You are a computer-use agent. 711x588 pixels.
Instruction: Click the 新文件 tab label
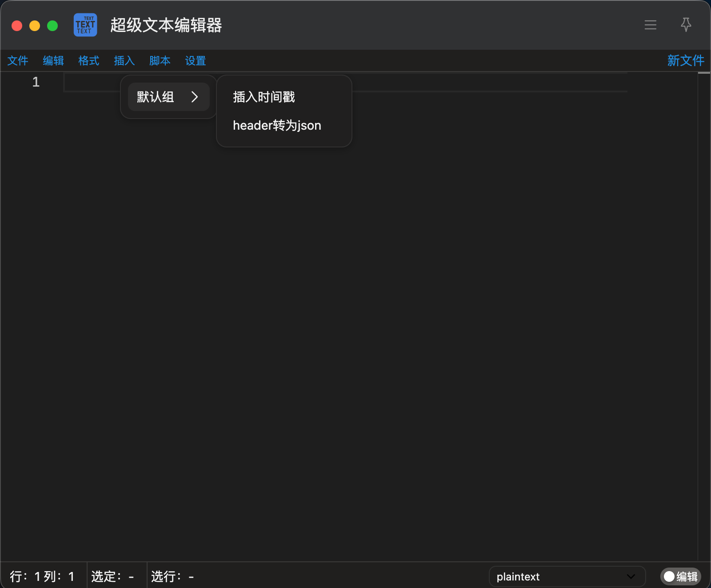[x=686, y=60]
